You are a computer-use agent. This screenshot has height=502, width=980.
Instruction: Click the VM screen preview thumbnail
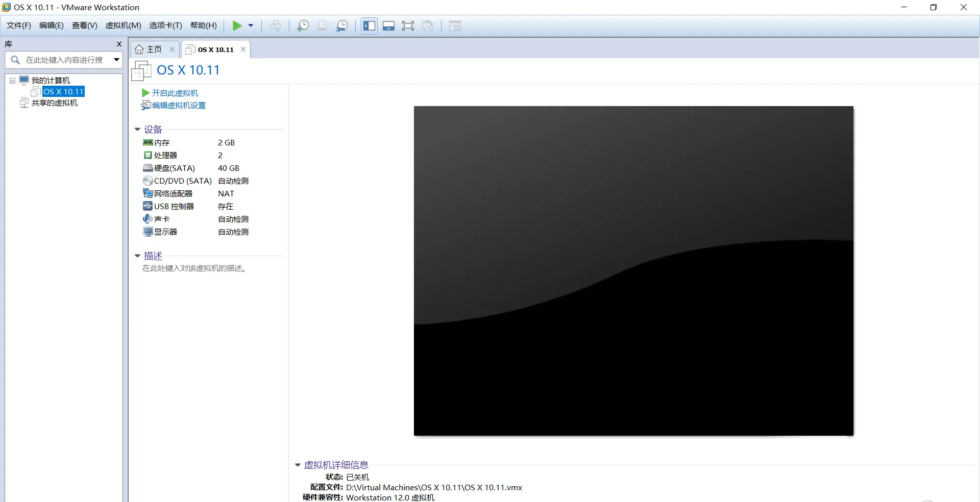point(633,271)
